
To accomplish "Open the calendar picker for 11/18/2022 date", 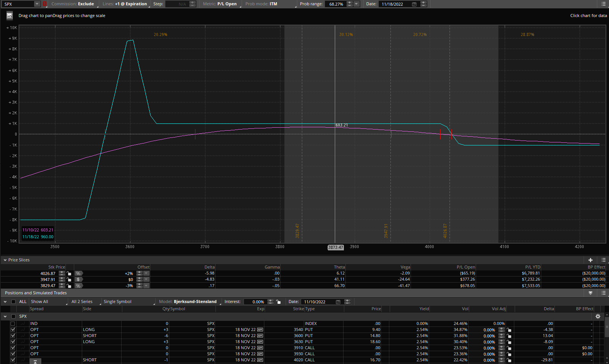I will [414, 4].
